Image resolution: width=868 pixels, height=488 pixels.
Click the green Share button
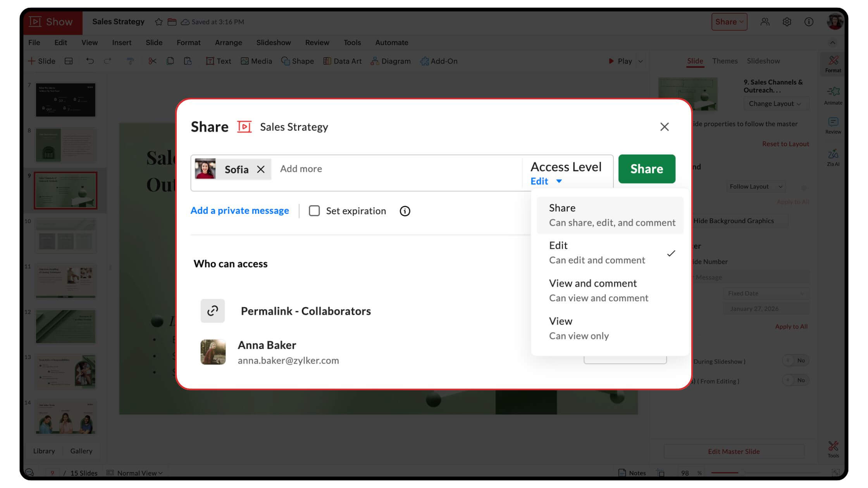pyautogui.click(x=646, y=169)
